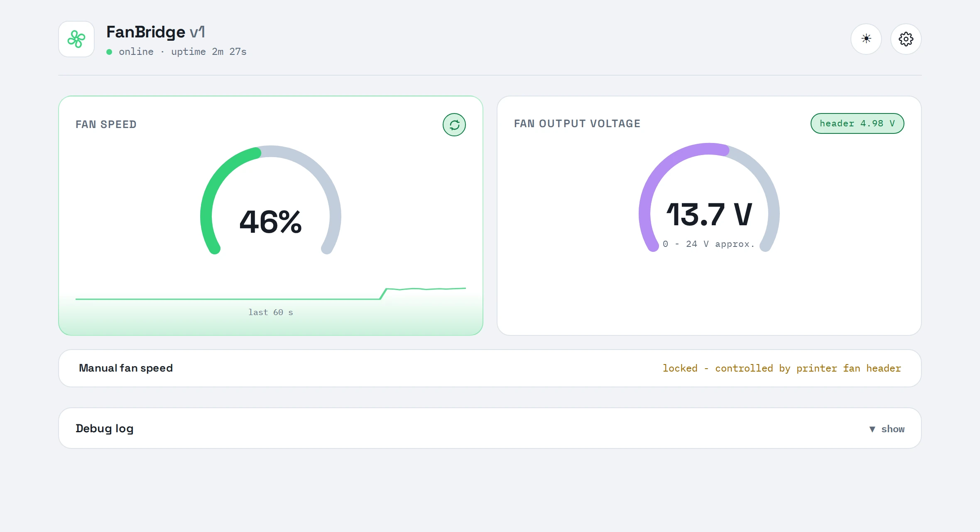This screenshot has height=532, width=980.
Task: Click the green online status dot
Action: [109, 52]
